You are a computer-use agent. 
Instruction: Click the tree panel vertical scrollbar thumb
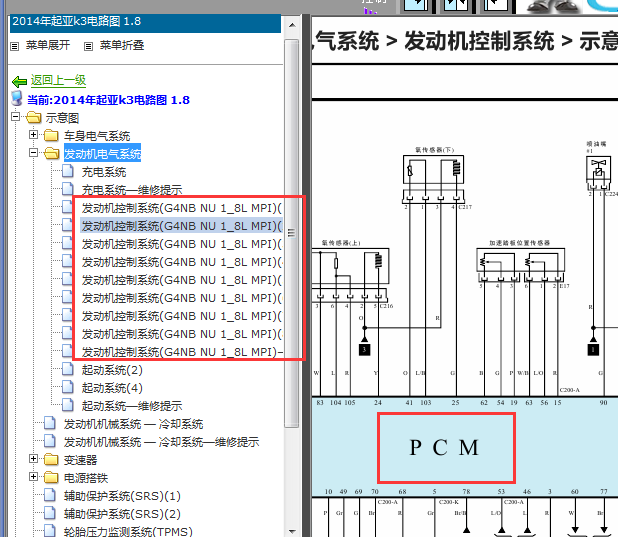[x=292, y=233]
